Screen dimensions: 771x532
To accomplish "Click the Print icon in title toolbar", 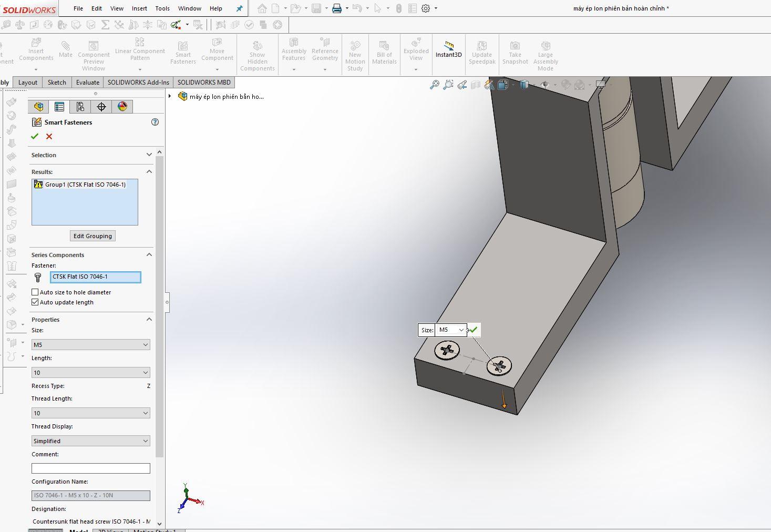I will coord(337,8).
